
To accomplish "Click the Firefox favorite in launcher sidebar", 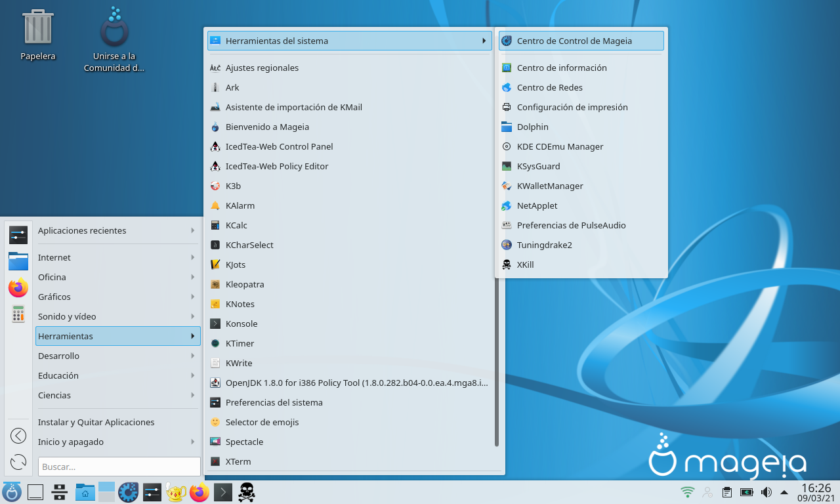I will (18, 287).
